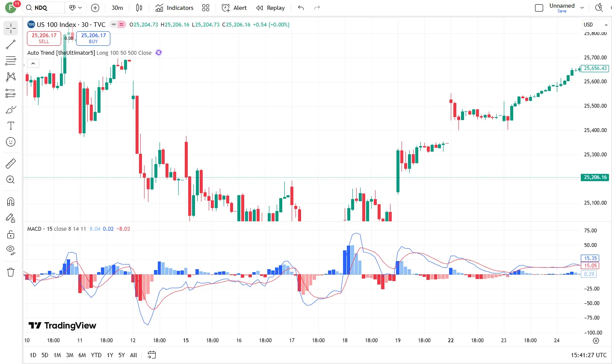The height and width of the screenshot is (364, 612).
Task: Open chart settings gear on time axis
Action: [x=596, y=341]
